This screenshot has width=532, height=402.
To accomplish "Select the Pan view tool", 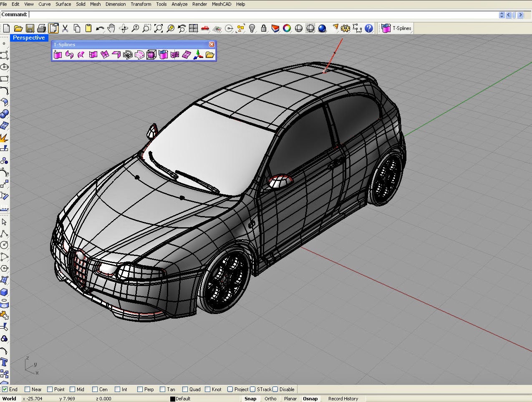I will 111,28.
